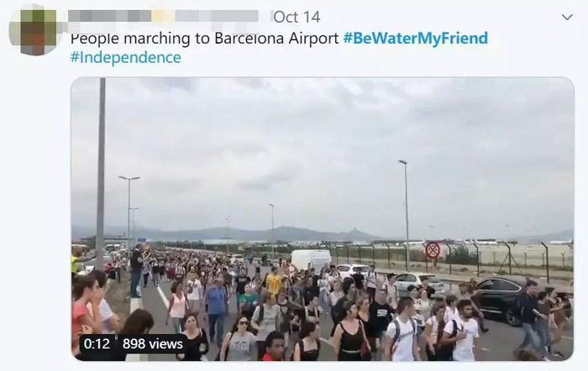Click the red prohibition road sign in the video
Screen dimensions: 588x371
tap(433, 250)
